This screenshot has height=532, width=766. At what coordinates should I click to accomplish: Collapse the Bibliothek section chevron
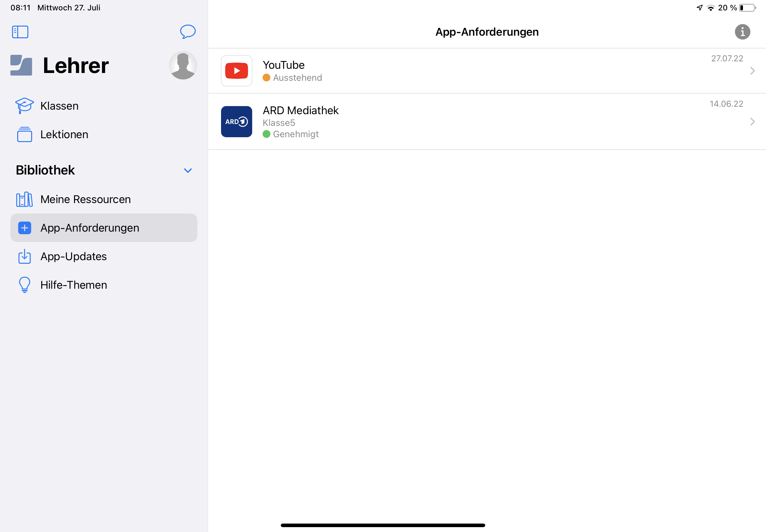click(188, 171)
